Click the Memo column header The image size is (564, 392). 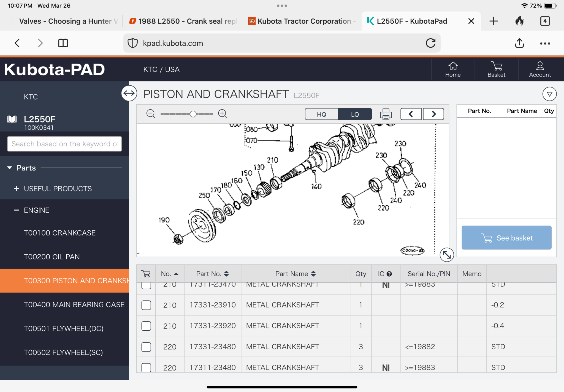[472, 274]
